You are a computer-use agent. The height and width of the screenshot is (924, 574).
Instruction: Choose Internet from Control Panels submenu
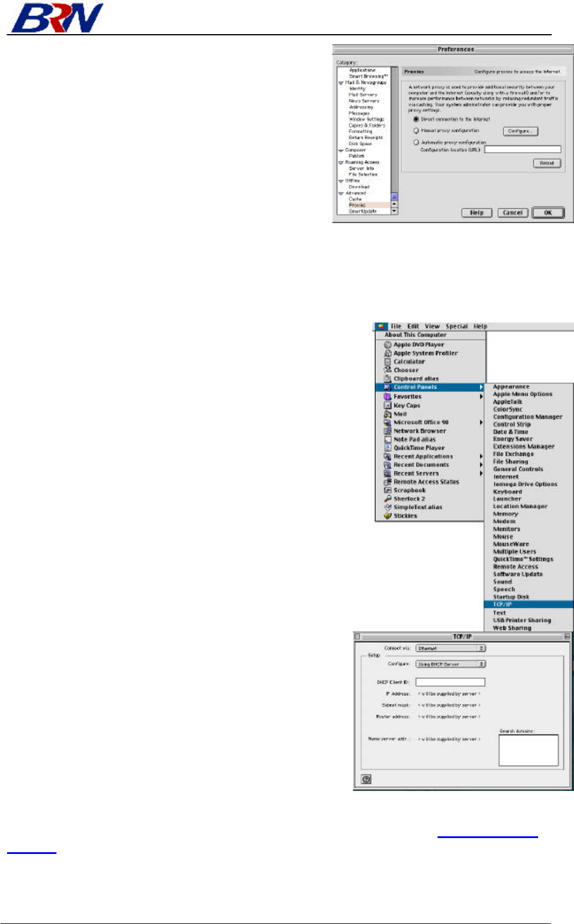pyautogui.click(x=506, y=477)
